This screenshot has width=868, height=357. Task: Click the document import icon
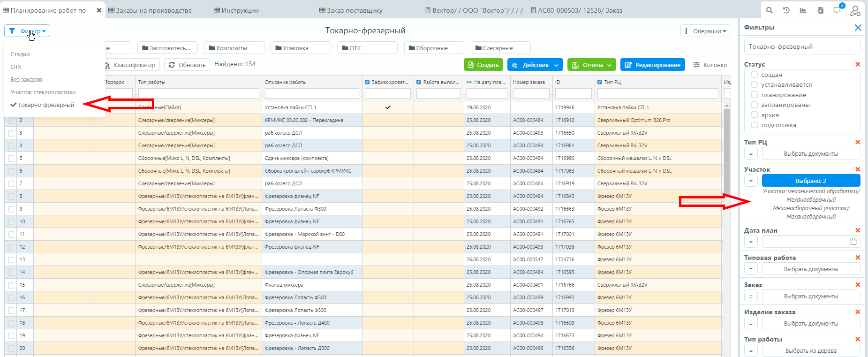[820, 10]
